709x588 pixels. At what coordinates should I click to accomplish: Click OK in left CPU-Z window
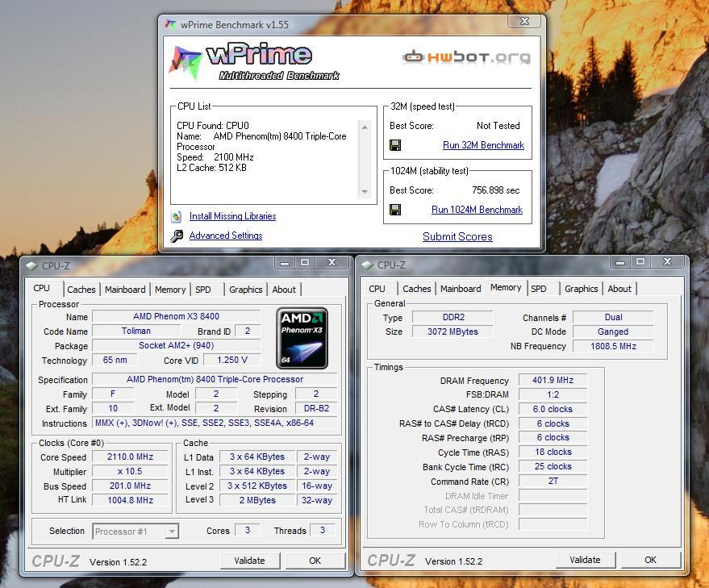tap(315, 561)
